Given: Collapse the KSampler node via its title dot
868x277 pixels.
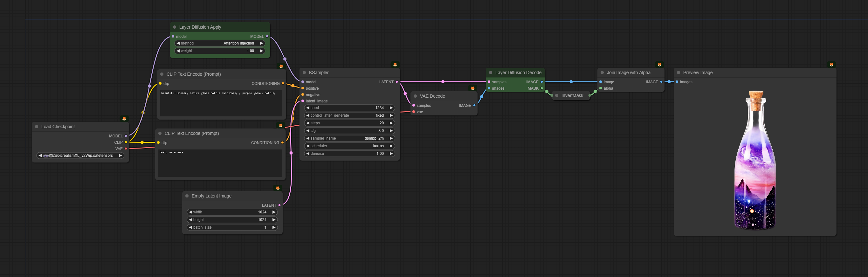Looking at the screenshot, I should tap(304, 73).
